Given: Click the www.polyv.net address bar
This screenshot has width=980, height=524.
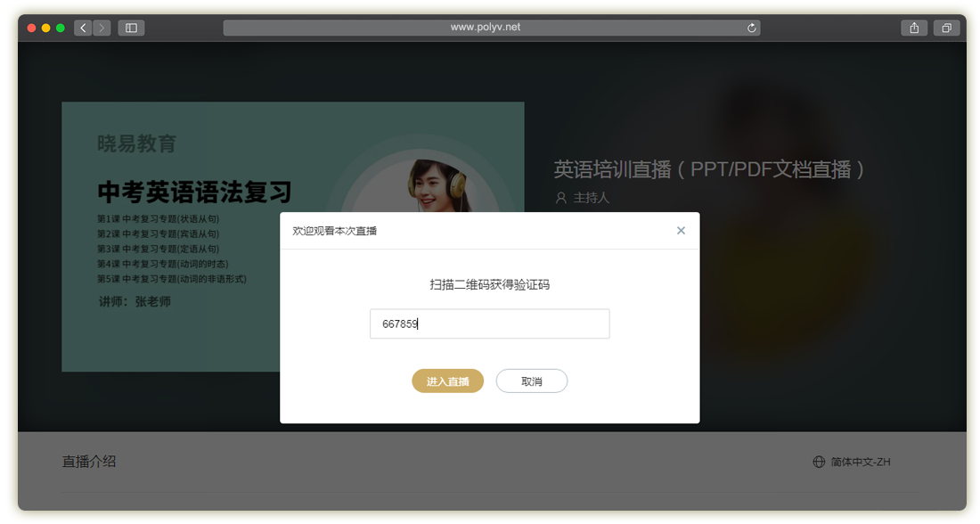Looking at the screenshot, I should pyautogui.click(x=486, y=28).
